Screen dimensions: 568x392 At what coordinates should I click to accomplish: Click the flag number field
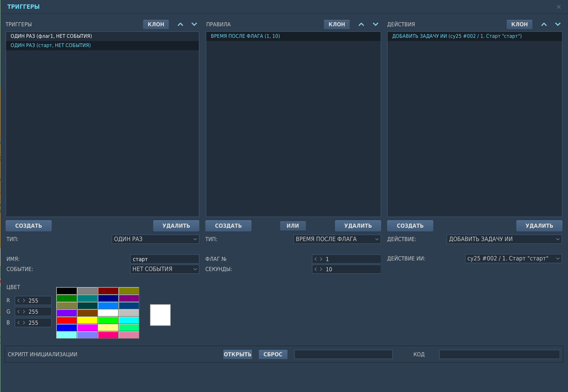pyautogui.click(x=346, y=259)
